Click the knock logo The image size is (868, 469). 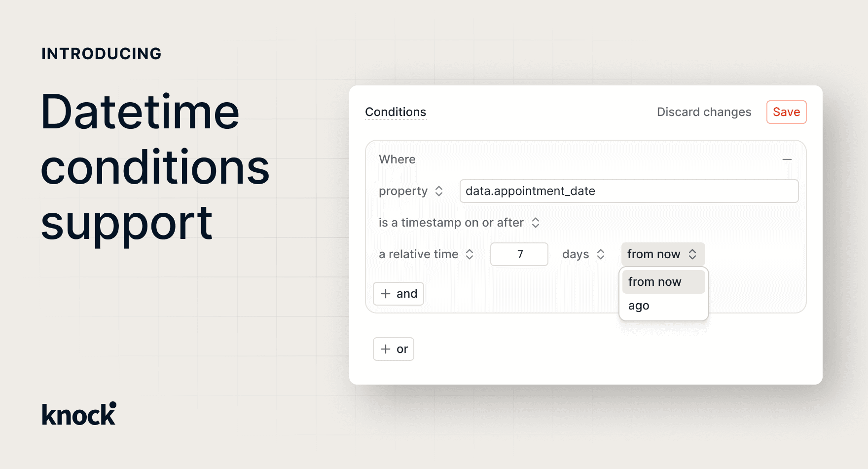tap(79, 414)
